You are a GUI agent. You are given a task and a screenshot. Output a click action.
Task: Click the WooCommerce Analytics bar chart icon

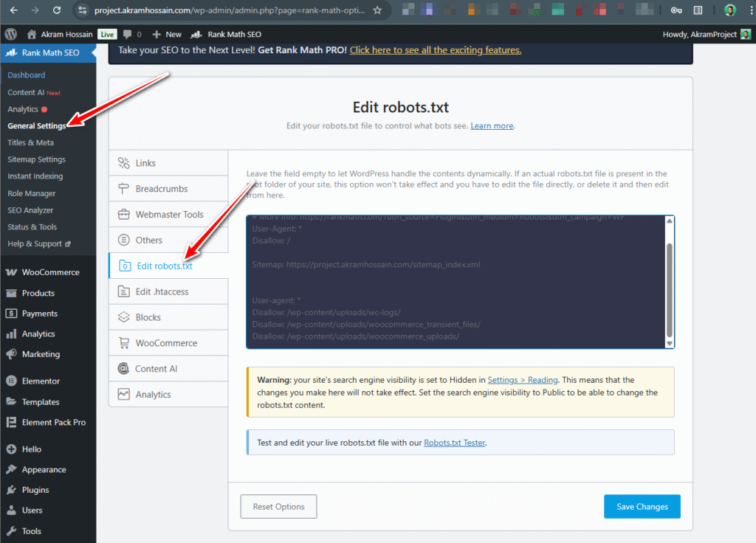[x=11, y=334]
